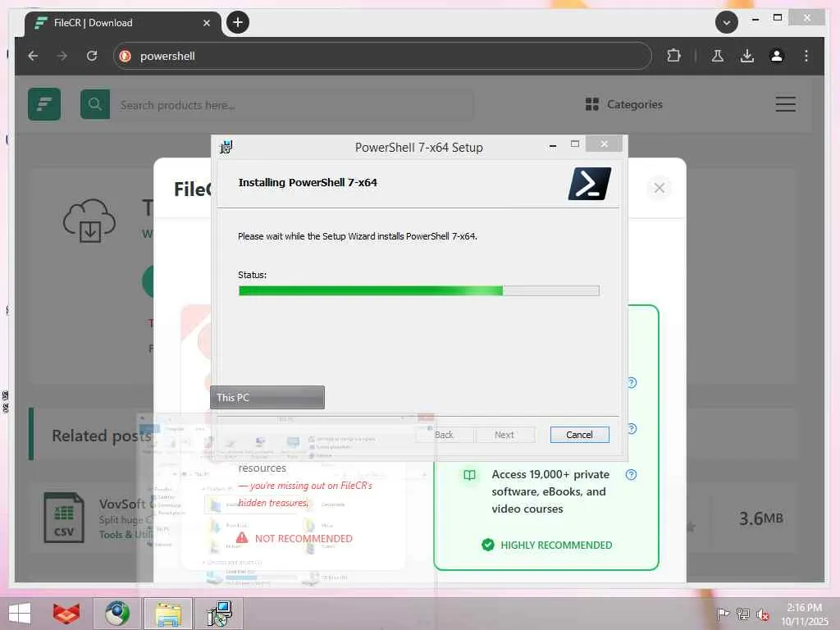Click the address bar showing powershell
Viewport: 840px width, 630px height.
[382, 56]
